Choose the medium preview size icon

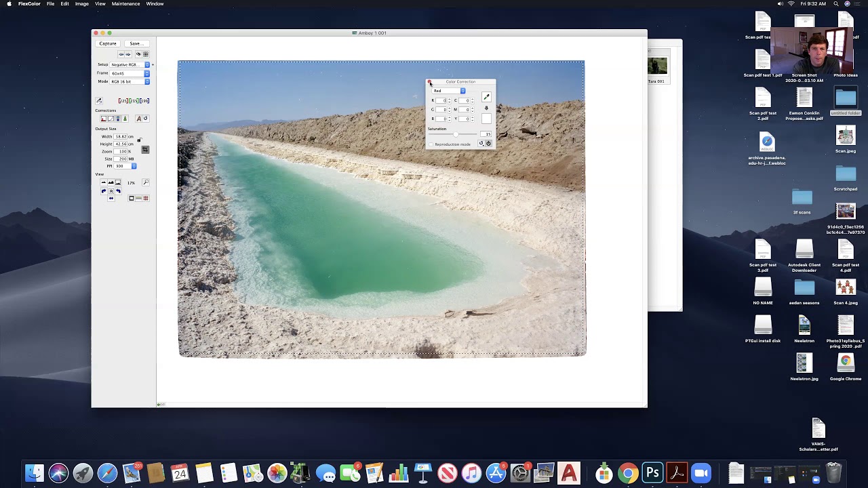(111, 182)
